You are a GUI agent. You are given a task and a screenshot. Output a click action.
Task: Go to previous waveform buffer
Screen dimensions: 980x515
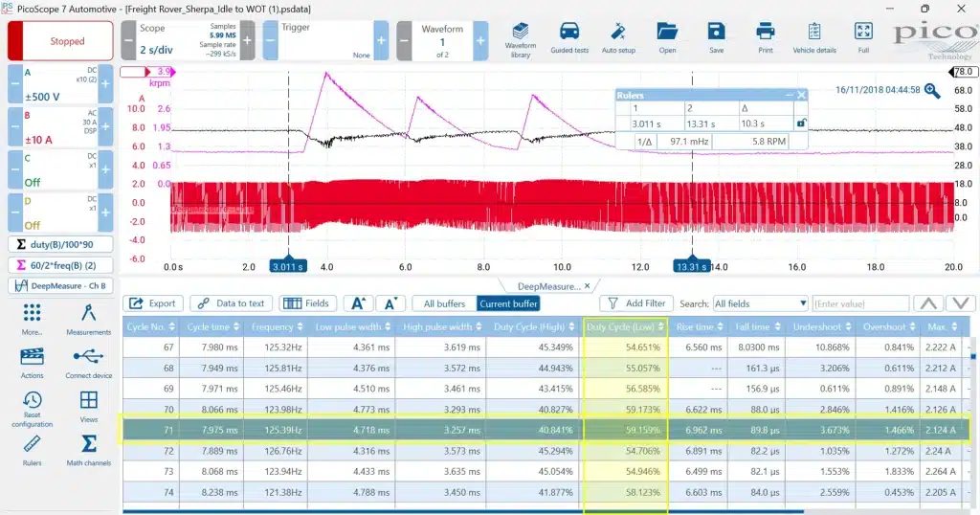coord(405,40)
